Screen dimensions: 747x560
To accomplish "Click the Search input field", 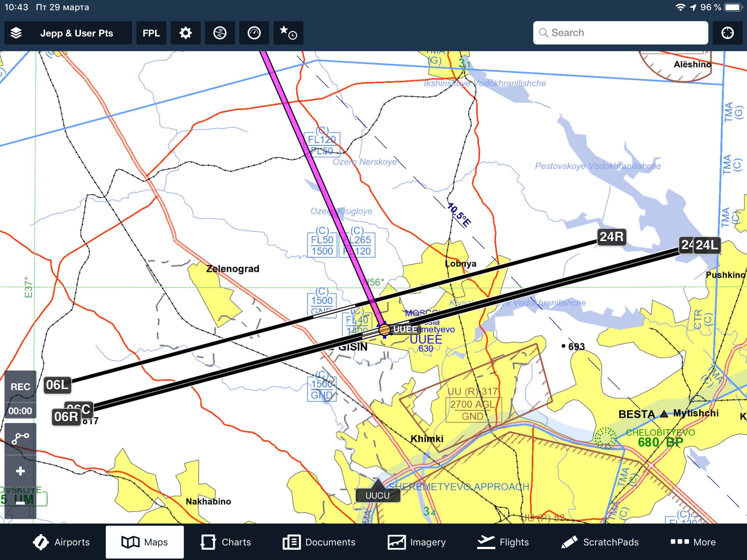I will pos(620,33).
